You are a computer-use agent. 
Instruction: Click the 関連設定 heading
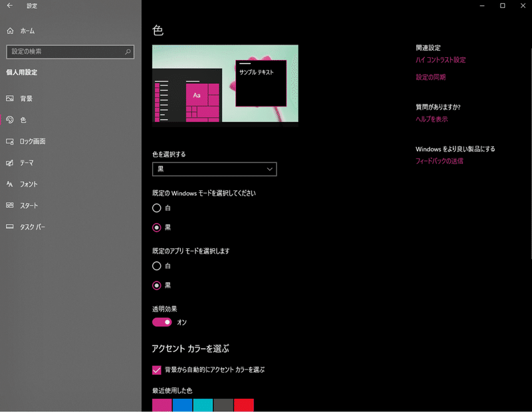[428, 48]
